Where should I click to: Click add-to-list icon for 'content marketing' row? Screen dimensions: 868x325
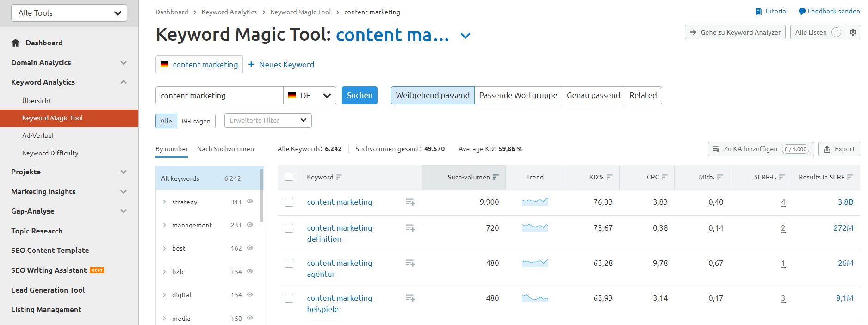410,202
